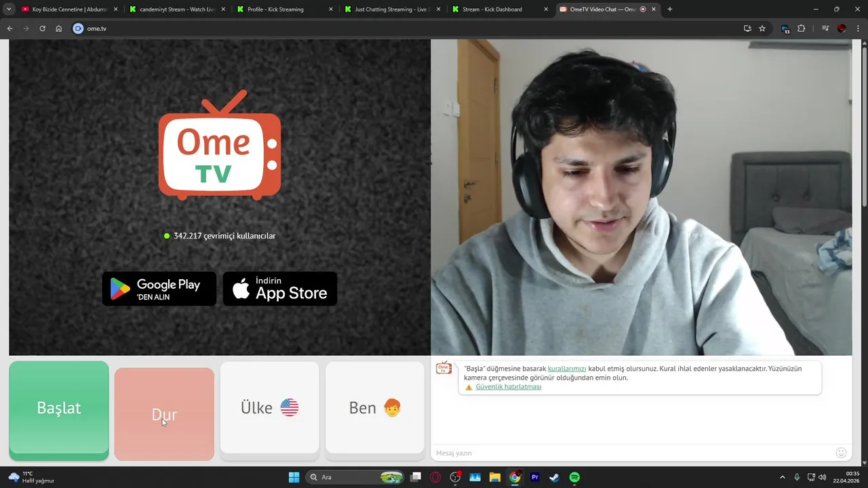The width and height of the screenshot is (868, 488).
Task: Go back in browser history
Action: tap(9, 28)
